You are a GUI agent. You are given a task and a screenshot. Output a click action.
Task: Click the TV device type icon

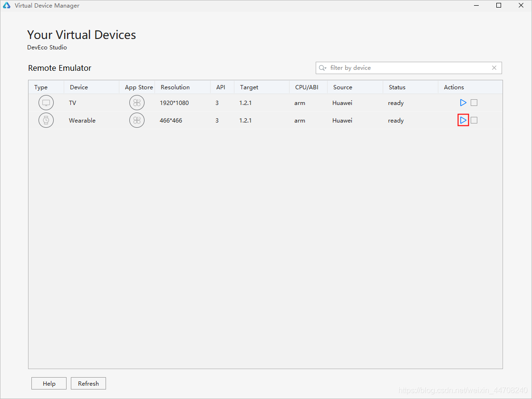coord(46,103)
